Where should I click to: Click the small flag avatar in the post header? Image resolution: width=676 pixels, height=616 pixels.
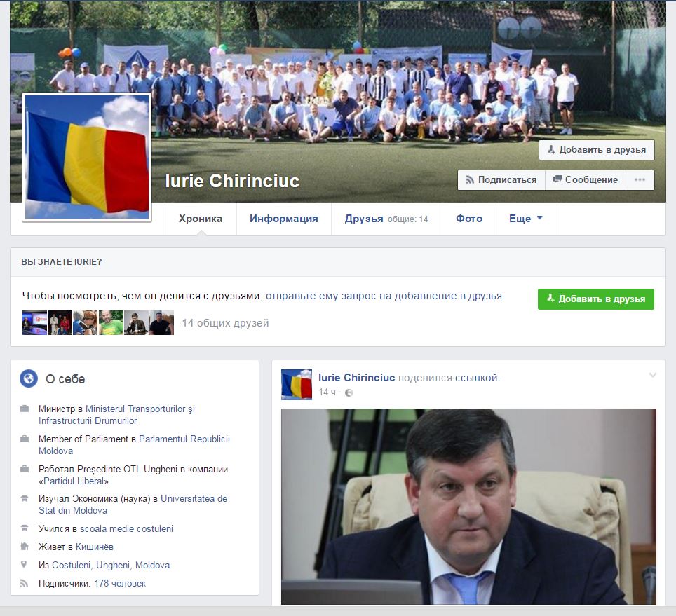[297, 385]
